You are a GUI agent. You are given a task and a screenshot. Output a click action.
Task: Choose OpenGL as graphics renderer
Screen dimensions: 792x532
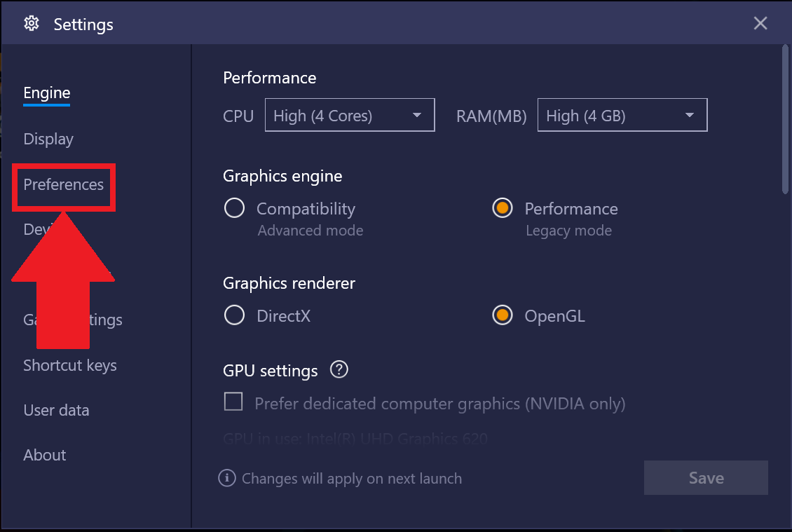tap(503, 315)
